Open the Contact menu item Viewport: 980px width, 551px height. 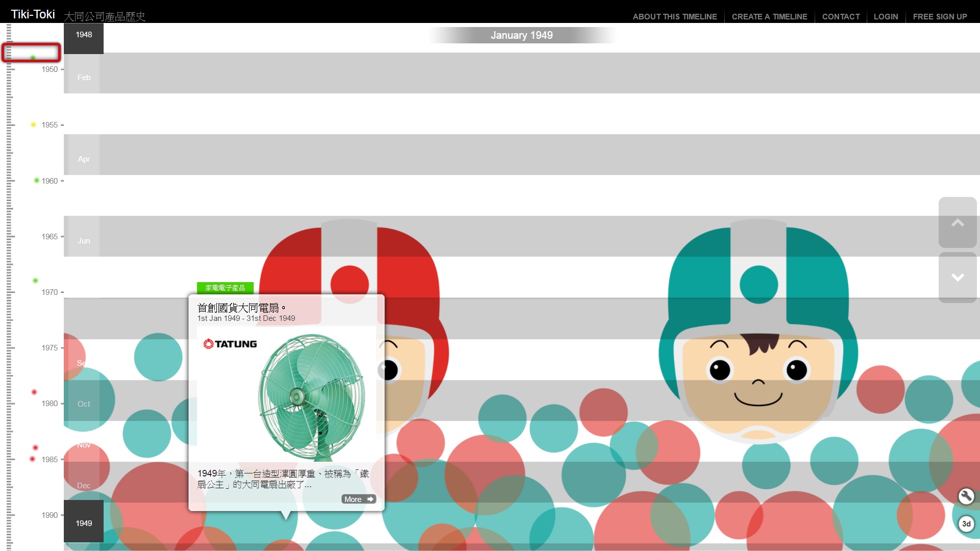click(x=841, y=16)
